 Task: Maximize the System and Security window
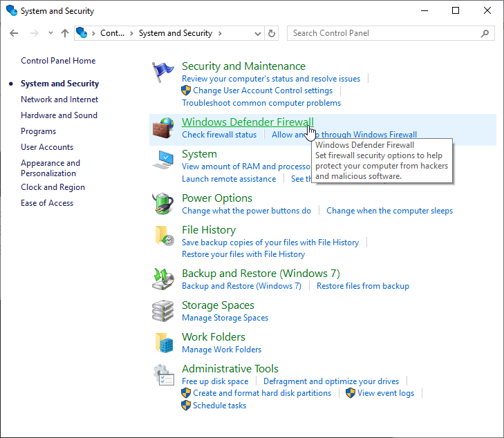tap(456, 10)
